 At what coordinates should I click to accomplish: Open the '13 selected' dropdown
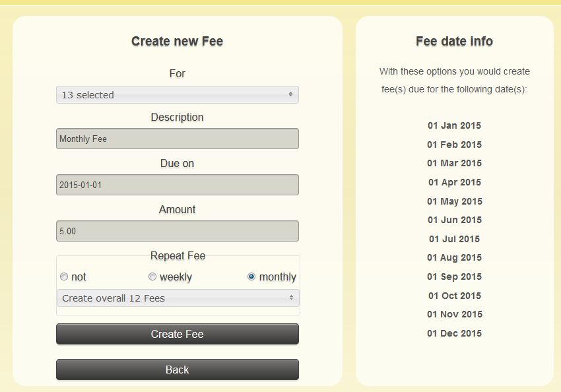click(x=177, y=95)
